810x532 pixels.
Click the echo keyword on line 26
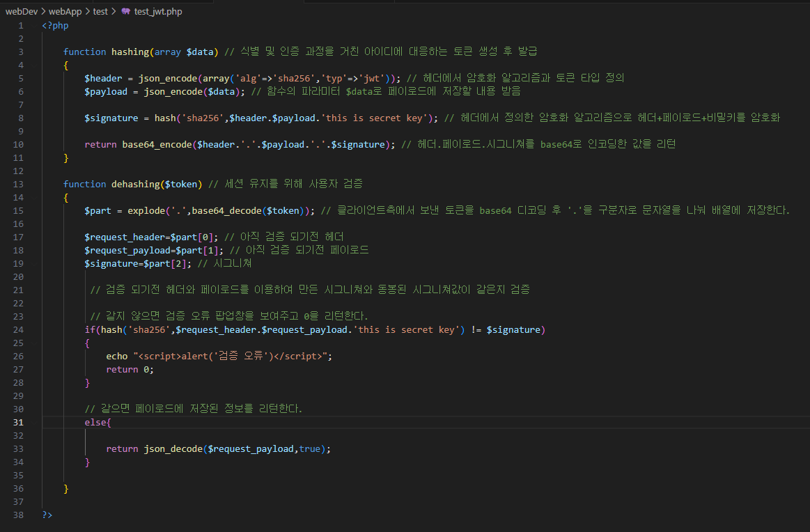pyautogui.click(x=117, y=357)
